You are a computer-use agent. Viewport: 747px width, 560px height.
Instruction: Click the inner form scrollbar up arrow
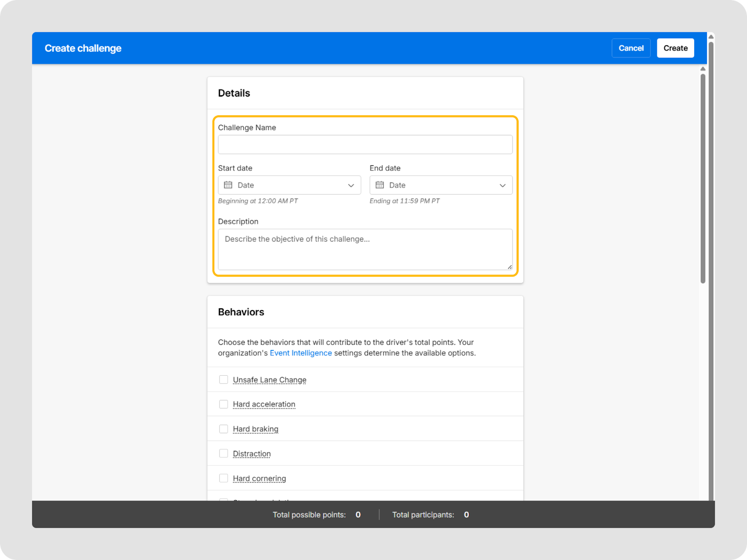[703, 69]
